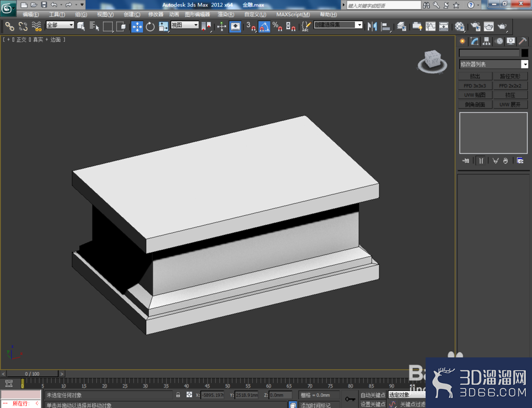This screenshot has height=408, width=532.
Task: Click the search keyword input field
Action: 384,5
